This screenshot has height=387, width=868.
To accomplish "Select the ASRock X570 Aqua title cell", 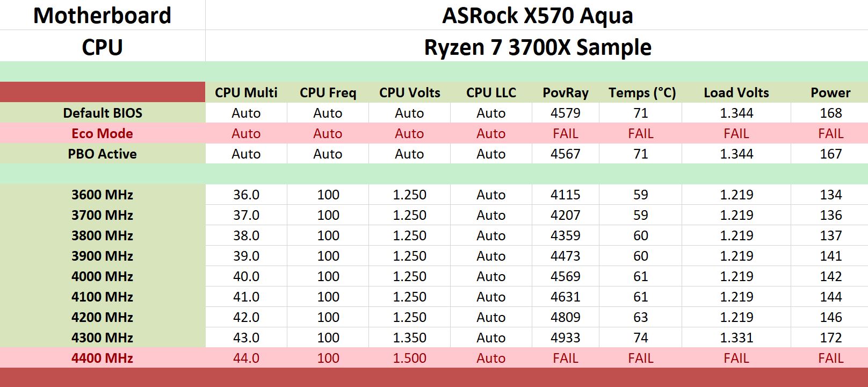I will pyautogui.click(x=537, y=15).
